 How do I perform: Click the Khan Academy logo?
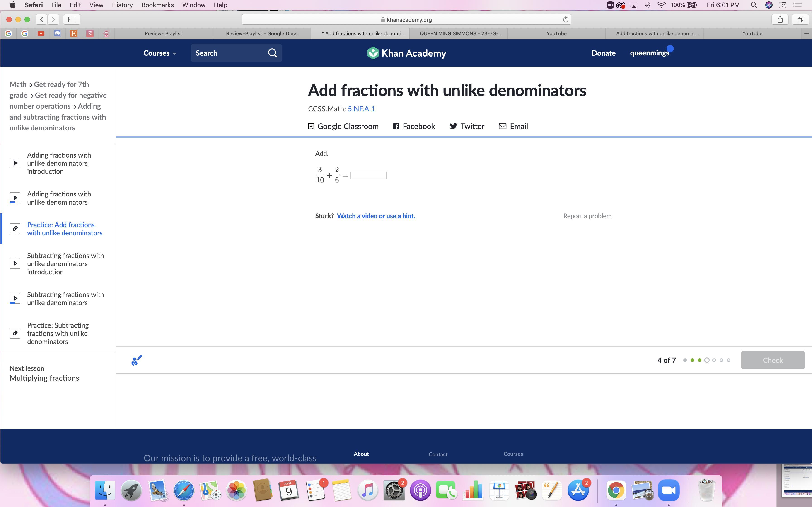pos(406,53)
